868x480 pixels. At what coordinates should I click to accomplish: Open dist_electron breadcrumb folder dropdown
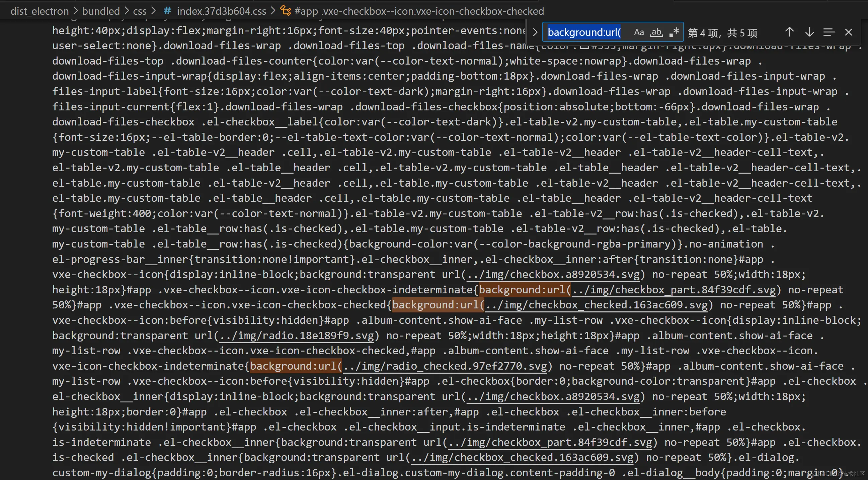pyautogui.click(x=40, y=11)
